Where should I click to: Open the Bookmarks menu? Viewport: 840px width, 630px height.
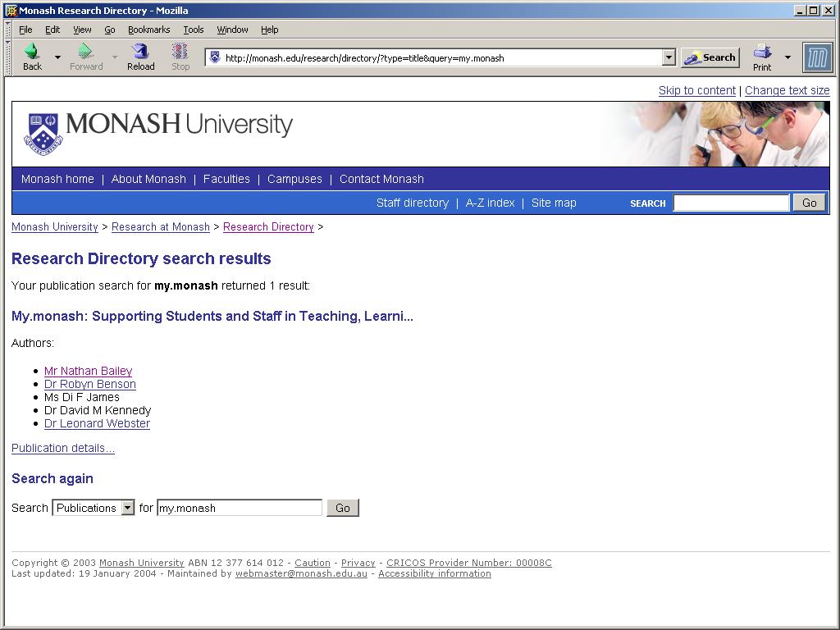pos(149,30)
